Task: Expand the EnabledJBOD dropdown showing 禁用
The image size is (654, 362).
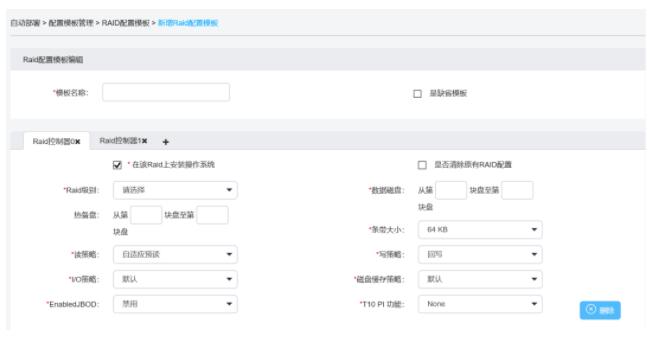Action: (x=175, y=304)
